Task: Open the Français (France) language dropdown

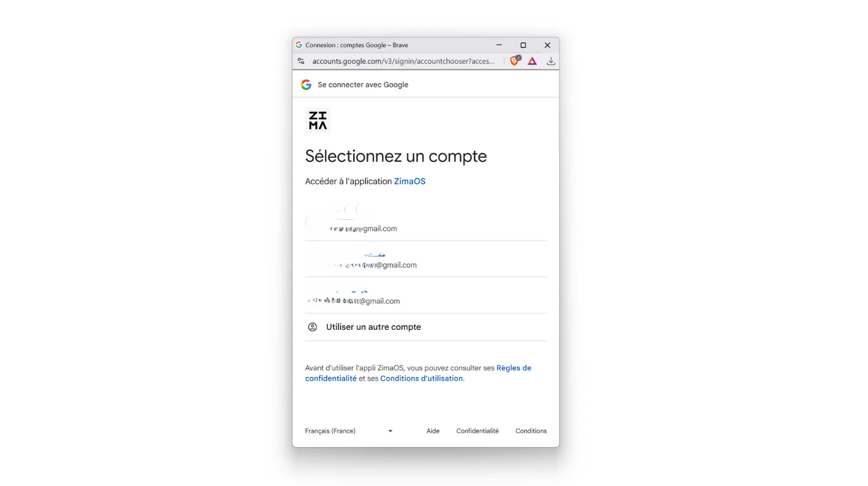Action: [x=330, y=431]
